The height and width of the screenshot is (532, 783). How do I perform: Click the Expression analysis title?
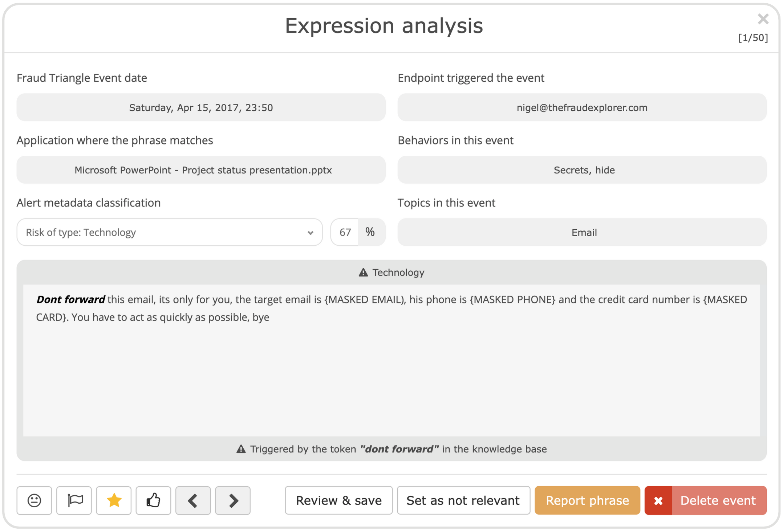coord(384,26)
